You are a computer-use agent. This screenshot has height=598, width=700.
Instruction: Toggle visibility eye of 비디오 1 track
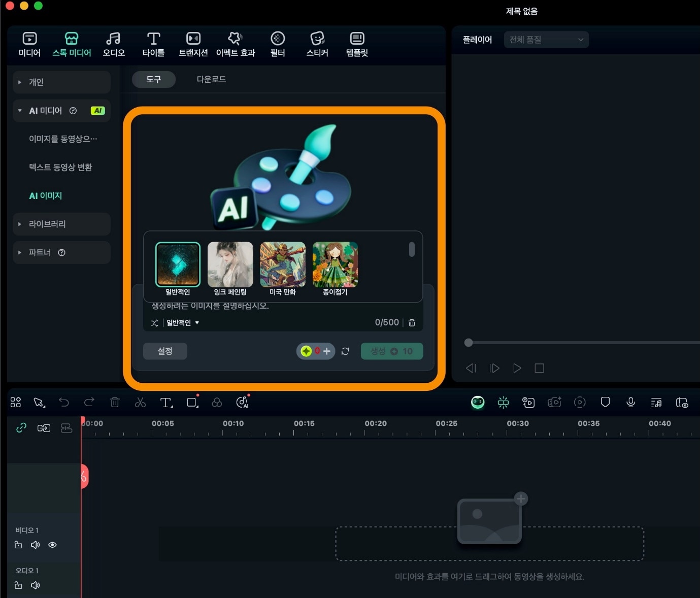[52, 545]
